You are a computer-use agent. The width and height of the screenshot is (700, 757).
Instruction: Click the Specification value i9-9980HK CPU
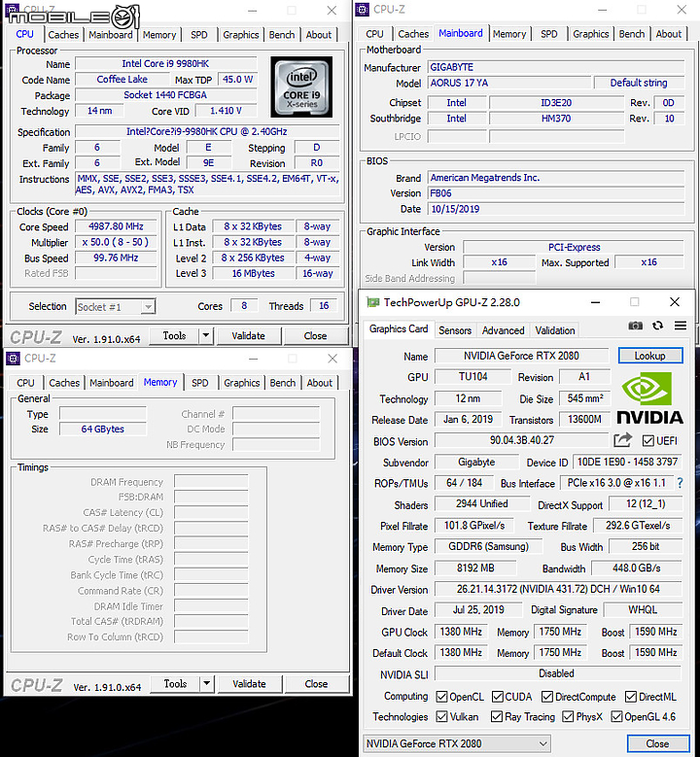click(207, 131)
